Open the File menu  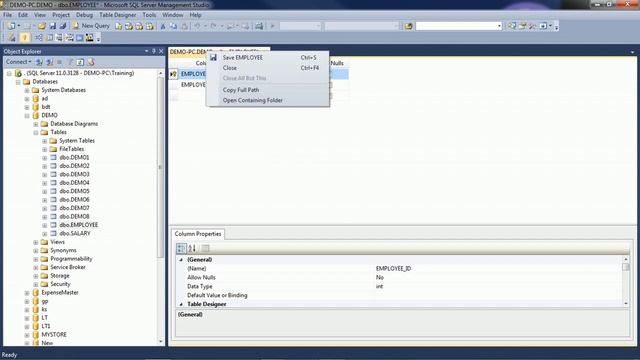7,15
